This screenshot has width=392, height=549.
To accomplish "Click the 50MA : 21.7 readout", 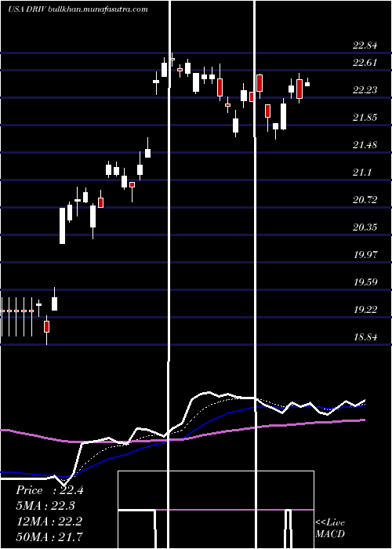I will [49, 537].
